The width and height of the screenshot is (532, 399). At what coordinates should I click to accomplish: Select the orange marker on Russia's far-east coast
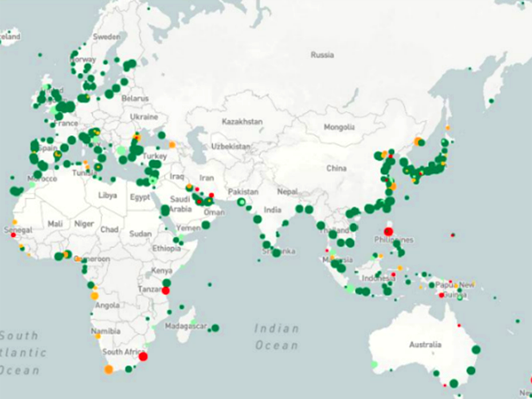[417, 141]
